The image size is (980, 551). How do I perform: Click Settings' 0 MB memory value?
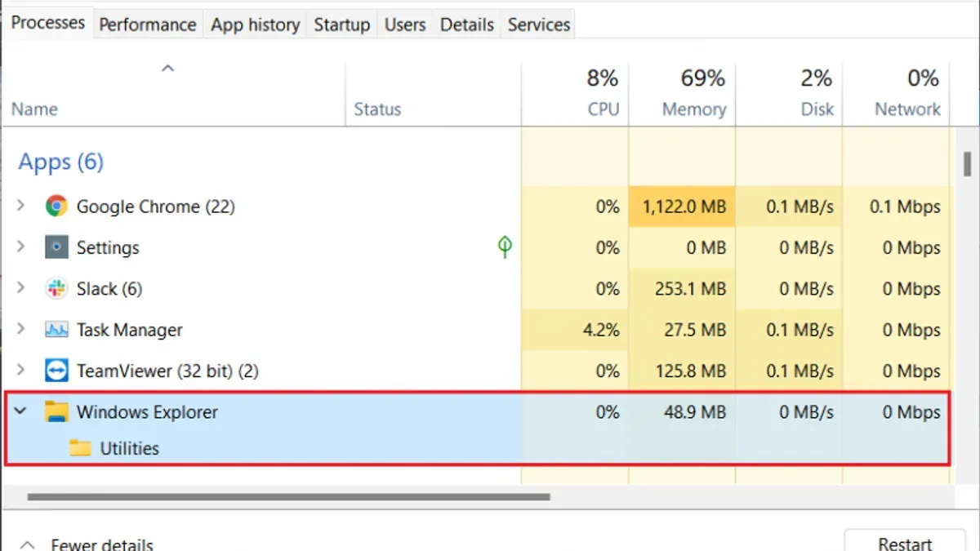point(706,247)
